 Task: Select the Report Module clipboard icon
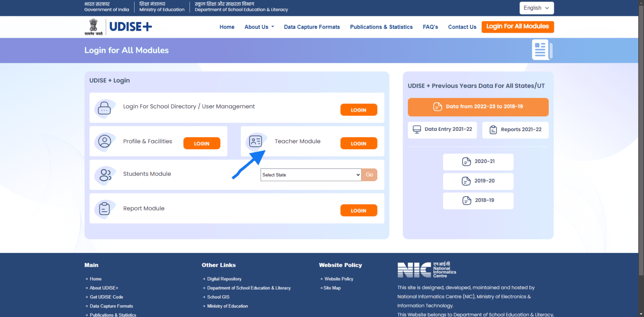click(x=105, y=208)
